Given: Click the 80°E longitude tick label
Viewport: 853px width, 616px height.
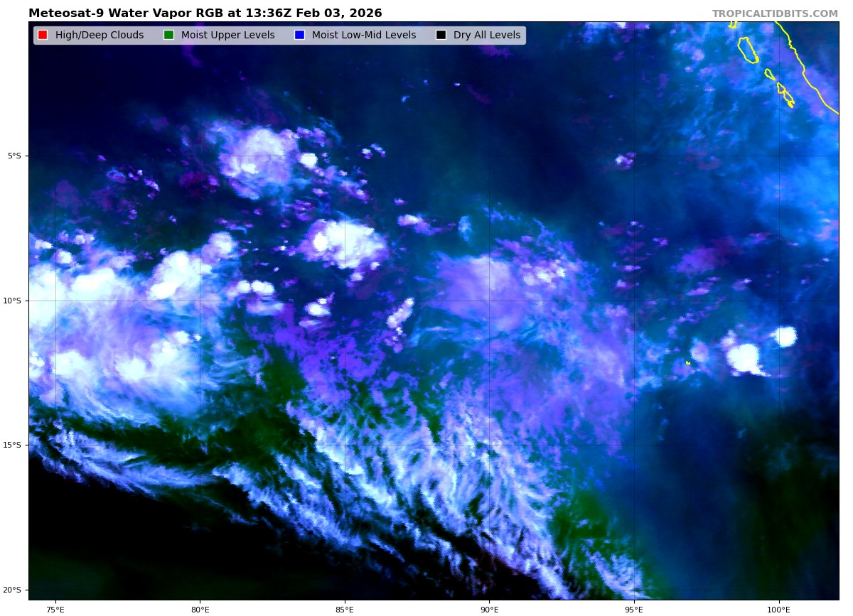Looking at the screenshot, I should pyautogui.click(x=200, y=609).
